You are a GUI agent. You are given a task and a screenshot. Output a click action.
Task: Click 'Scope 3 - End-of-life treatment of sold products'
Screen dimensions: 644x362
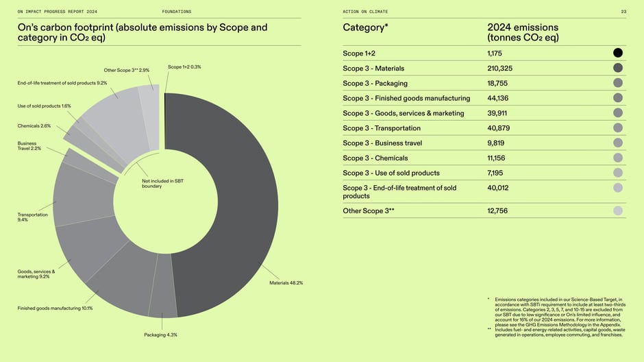click(399, 192)
